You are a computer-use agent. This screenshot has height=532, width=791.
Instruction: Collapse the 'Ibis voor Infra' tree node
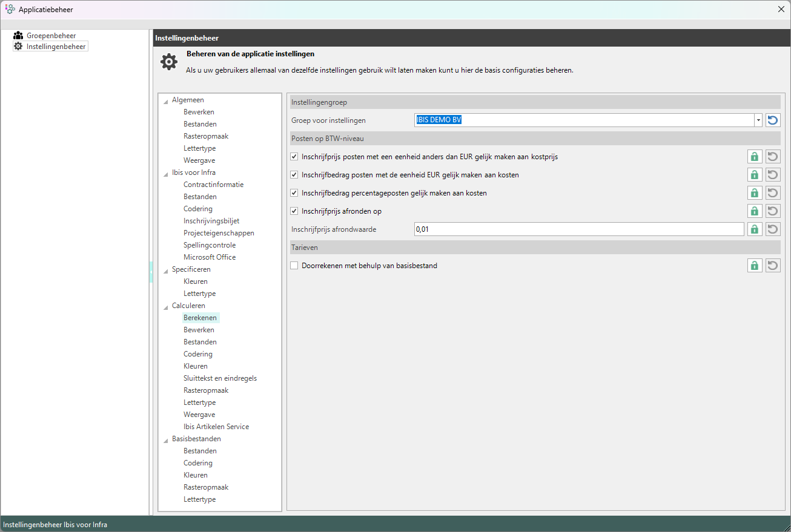coord(166,173)
